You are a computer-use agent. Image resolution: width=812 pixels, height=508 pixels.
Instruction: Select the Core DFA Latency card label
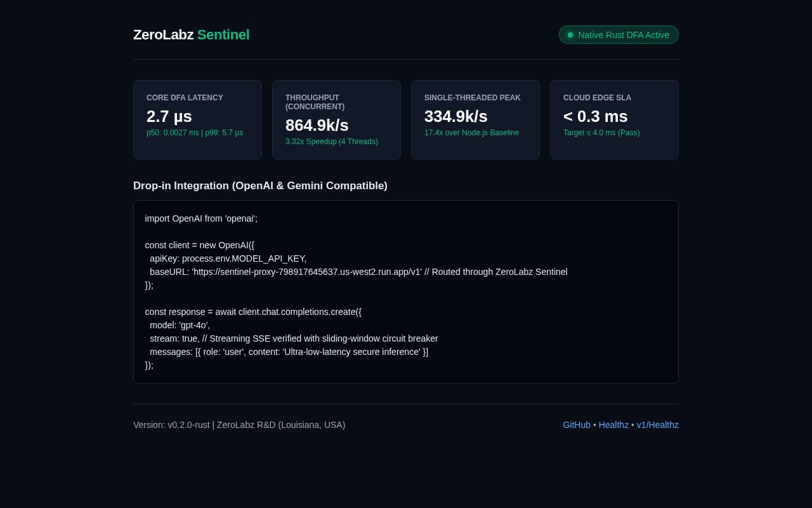click(185, 98)
